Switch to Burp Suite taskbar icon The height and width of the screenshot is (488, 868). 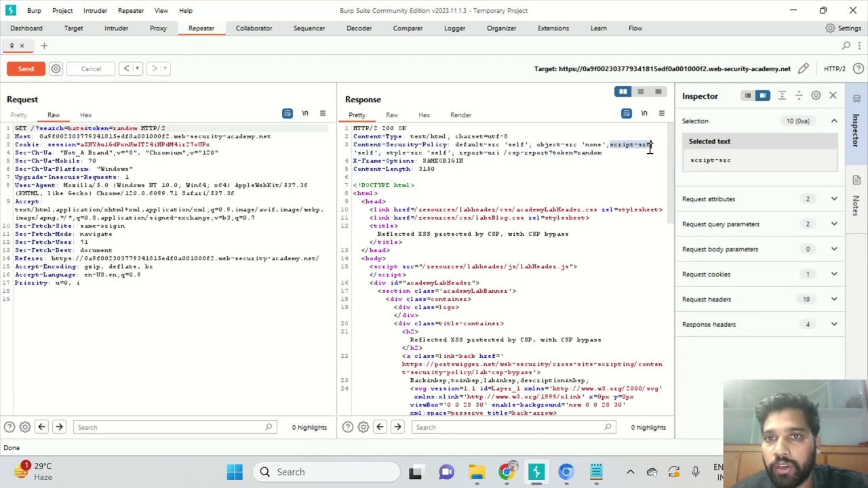[536, 472]
